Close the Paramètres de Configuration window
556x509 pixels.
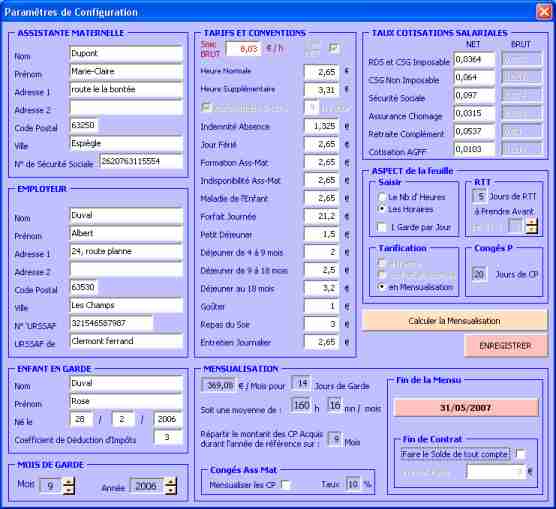(x=544, y=12)
